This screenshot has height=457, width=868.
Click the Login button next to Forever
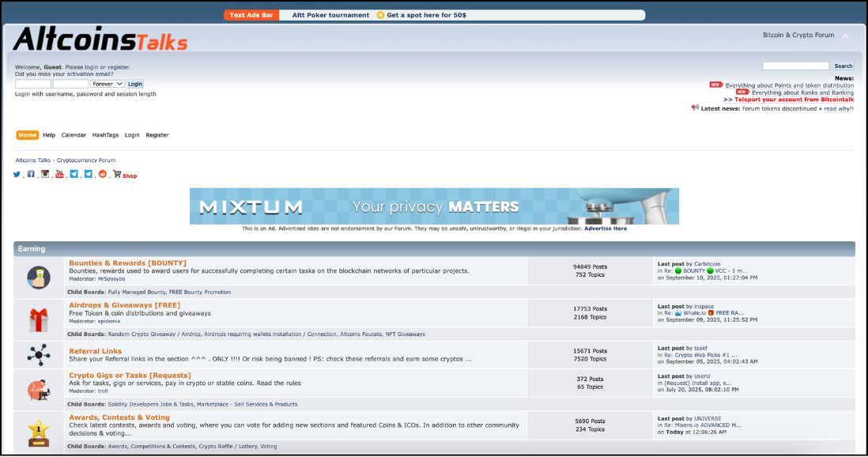135,84
